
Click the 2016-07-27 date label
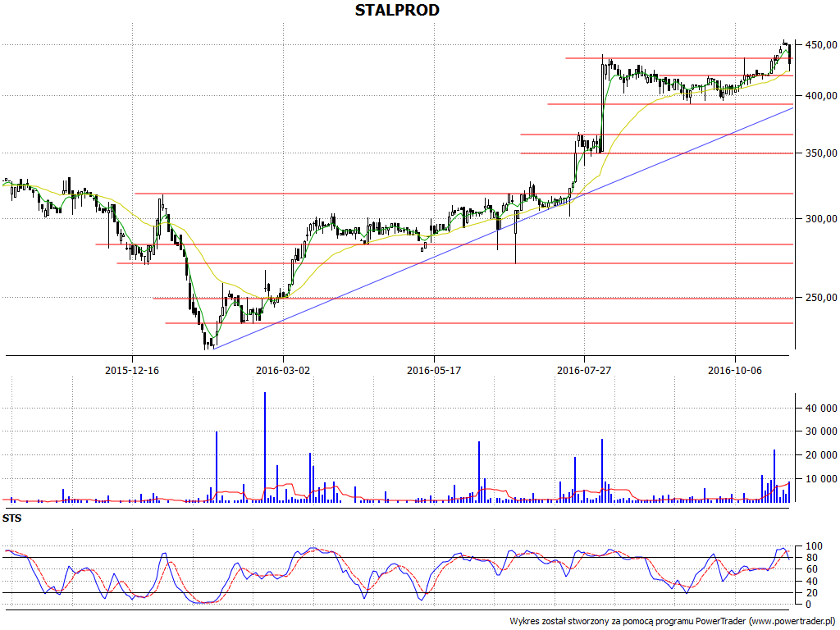coord(584,370)
